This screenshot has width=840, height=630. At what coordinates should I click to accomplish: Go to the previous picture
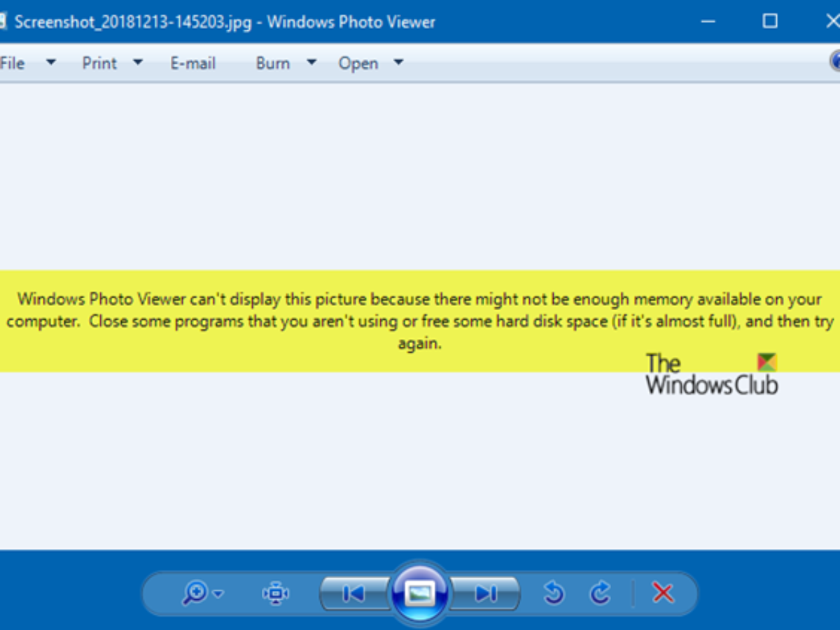pyautogui.click(x=354, y=594)
